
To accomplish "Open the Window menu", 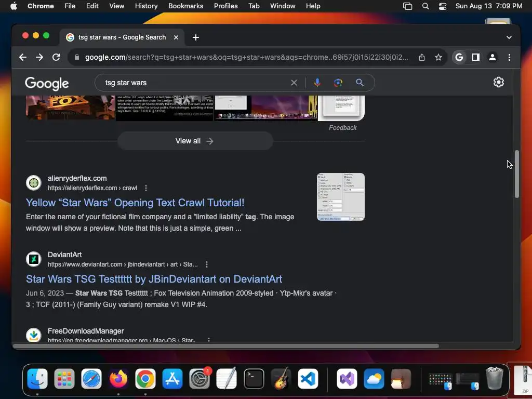I will point(283,6).
